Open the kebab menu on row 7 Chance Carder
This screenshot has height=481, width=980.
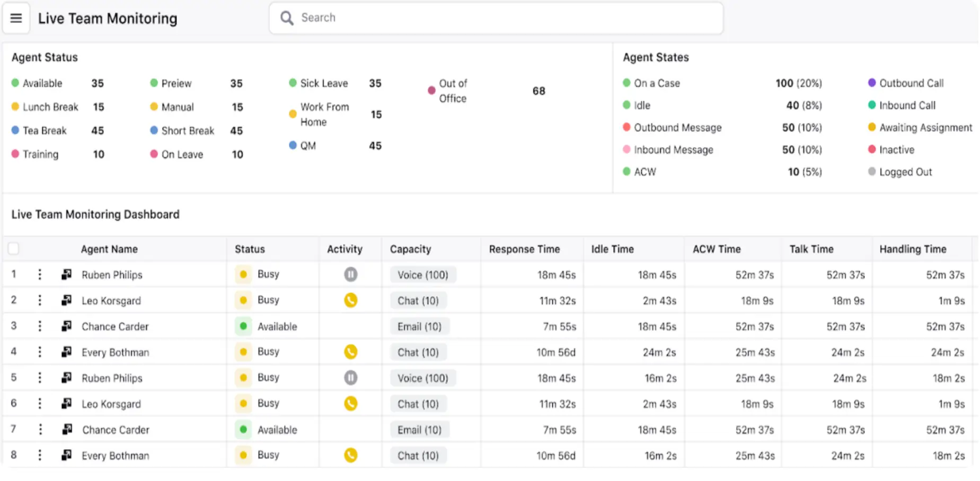tap(40, 430)
